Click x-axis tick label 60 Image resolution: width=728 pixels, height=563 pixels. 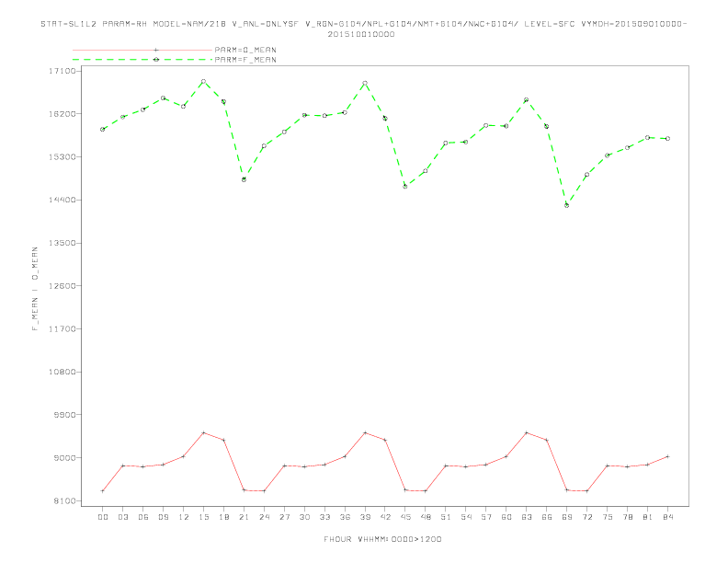click(x=506, y=517)
